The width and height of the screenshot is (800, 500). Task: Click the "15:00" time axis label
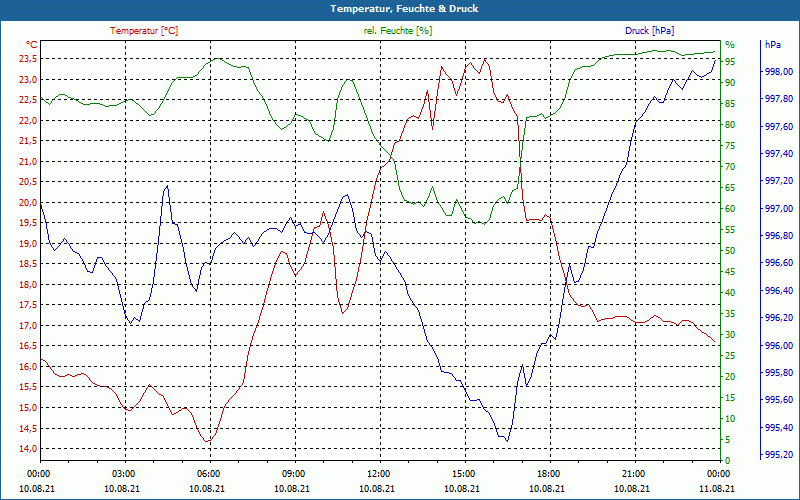(x=464, y=473)
